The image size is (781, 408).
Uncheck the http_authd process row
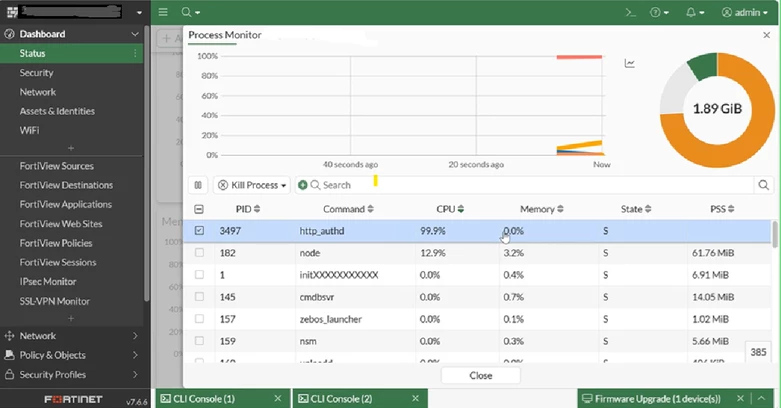(x=199, y=231)
